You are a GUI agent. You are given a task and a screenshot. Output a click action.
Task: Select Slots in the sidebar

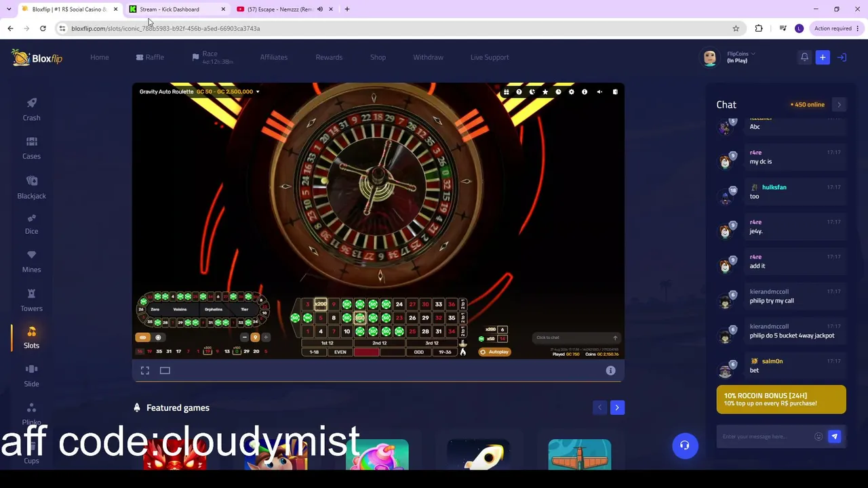pyautogui.click(x=31, y=338)
